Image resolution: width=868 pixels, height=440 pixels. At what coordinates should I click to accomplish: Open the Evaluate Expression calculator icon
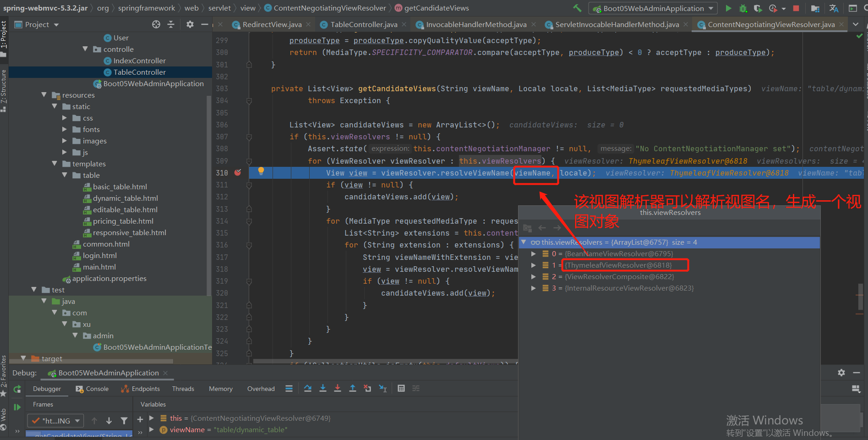coord(401,388)
